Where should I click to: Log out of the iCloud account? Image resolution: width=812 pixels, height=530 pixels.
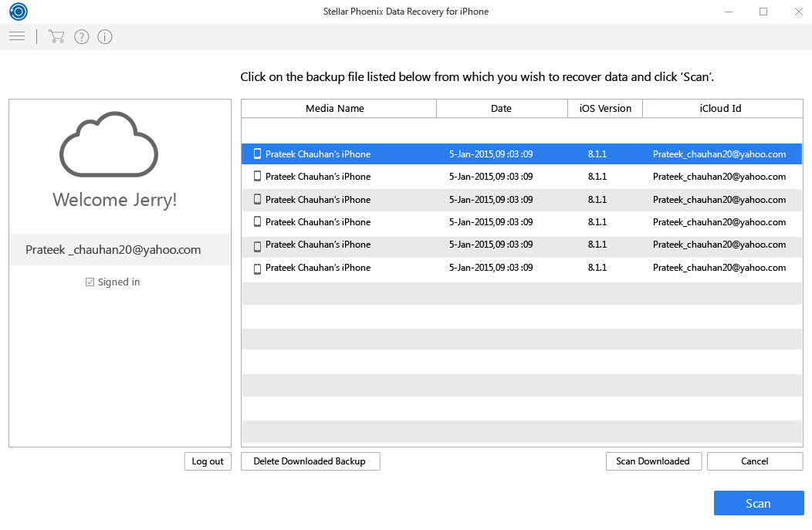coord(208,461)
